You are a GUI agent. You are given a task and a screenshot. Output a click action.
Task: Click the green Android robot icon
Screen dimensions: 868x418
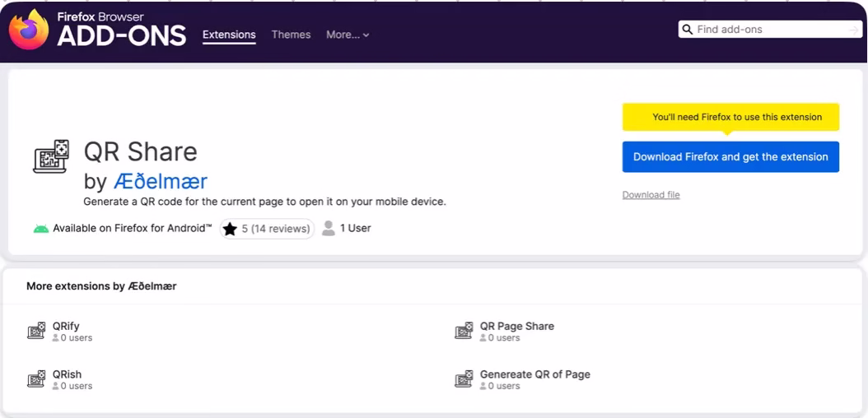41,229
